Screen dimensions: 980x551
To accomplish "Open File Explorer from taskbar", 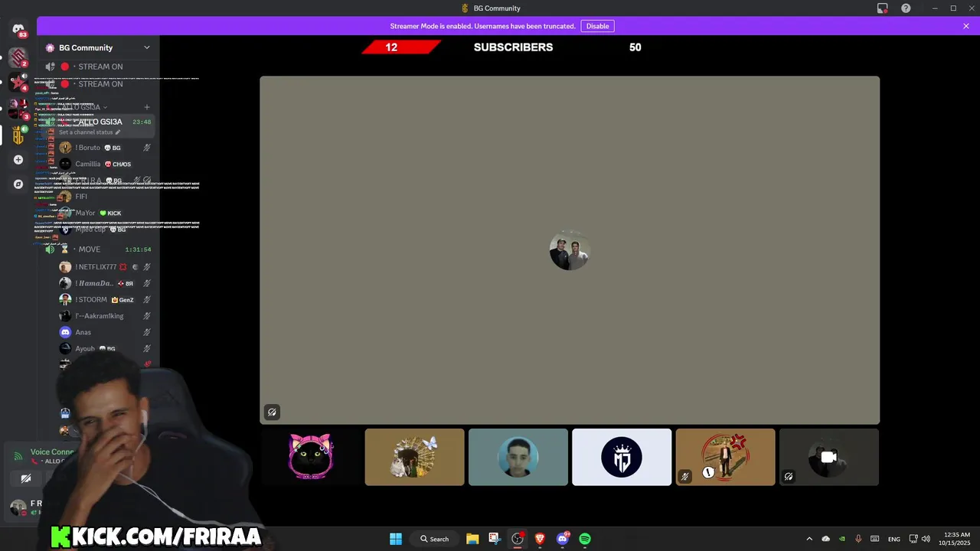I will [472, 539].
